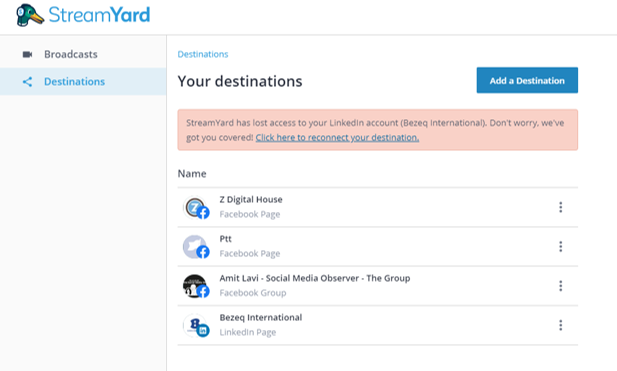Click Facebook Group label under Amit Lavi

pyautogui.click(x=253, y=293)
